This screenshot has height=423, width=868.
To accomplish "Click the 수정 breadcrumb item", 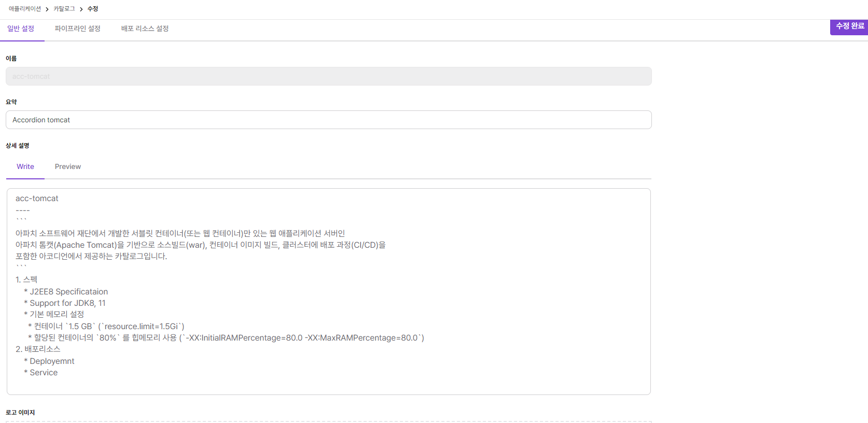I will click(93, 9).
